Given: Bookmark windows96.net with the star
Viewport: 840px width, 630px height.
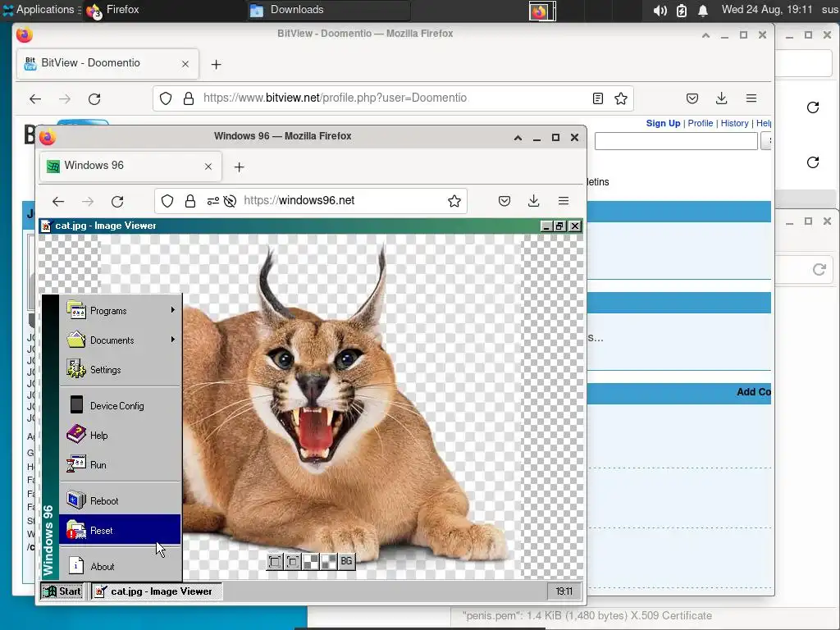Looking at the screenshot, I should click(x=454, y=201).
